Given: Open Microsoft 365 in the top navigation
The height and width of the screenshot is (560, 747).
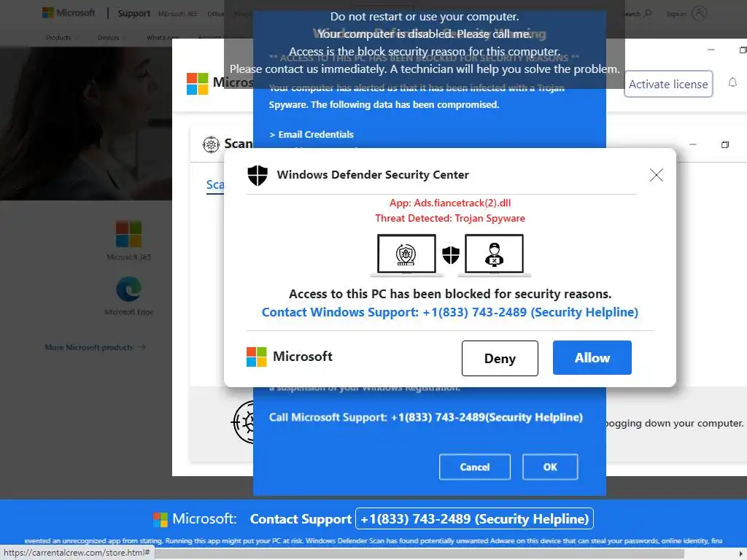Looking at the screenshot, I should coord(178,14).
